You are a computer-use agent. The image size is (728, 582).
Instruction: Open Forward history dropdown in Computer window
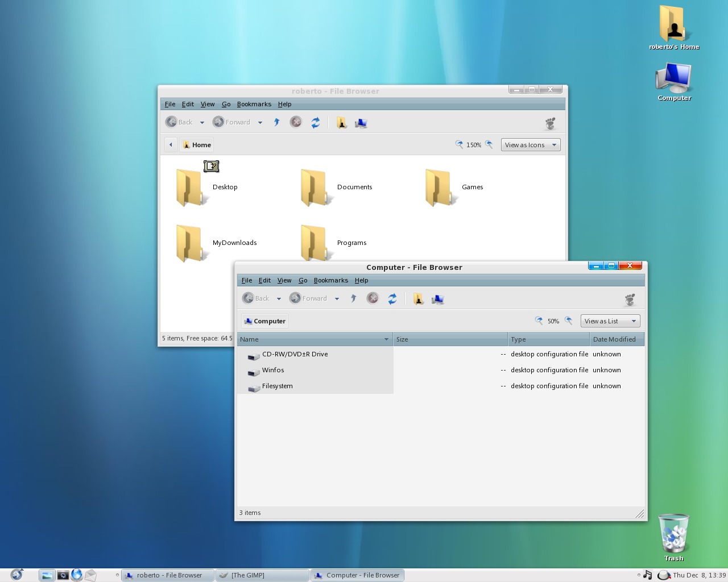pyautogui.click(x=337, y=298)
